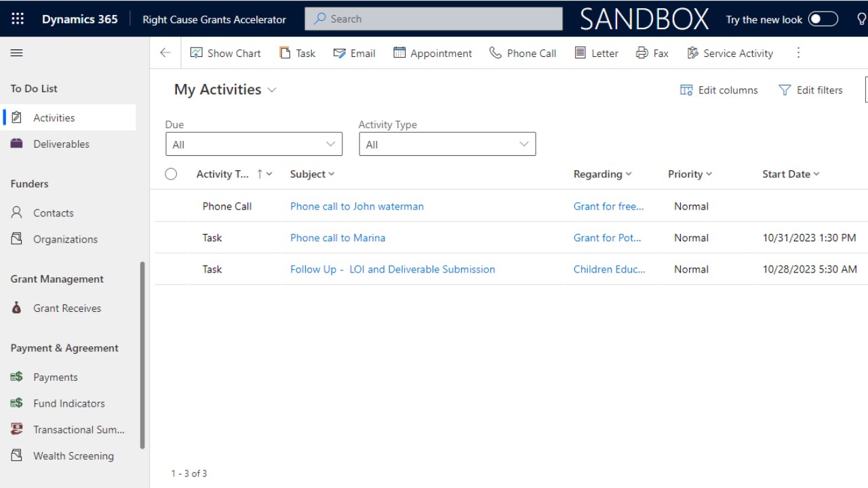Image resolution: width=868 pixels, height=488 pixels.
Task: Open the 'Children Educ...' regarding link
Action: pos(610,269)
